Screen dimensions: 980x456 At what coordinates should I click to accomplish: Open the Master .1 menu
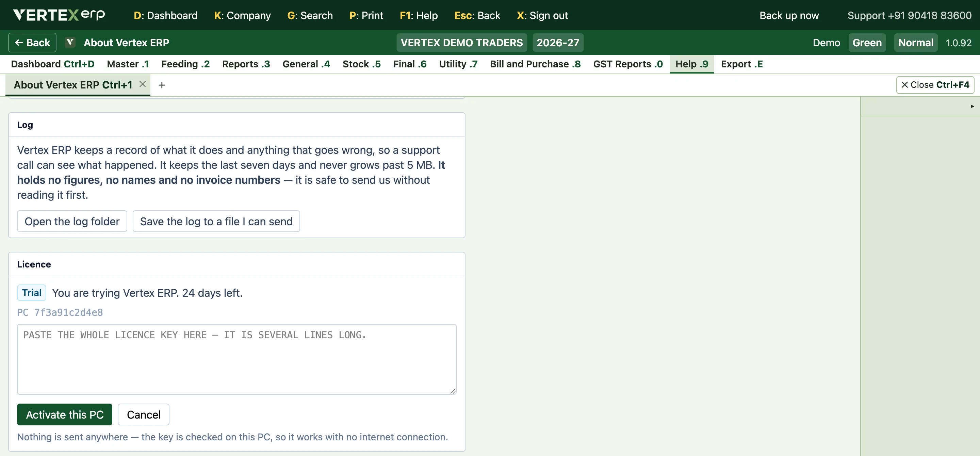tap(128, 64)
